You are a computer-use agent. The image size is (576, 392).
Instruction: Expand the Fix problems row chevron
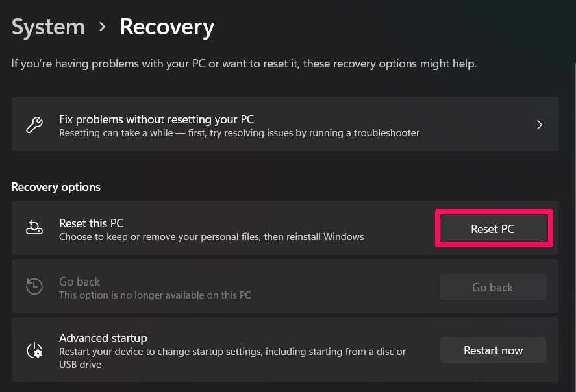click(x=539, y=125)
